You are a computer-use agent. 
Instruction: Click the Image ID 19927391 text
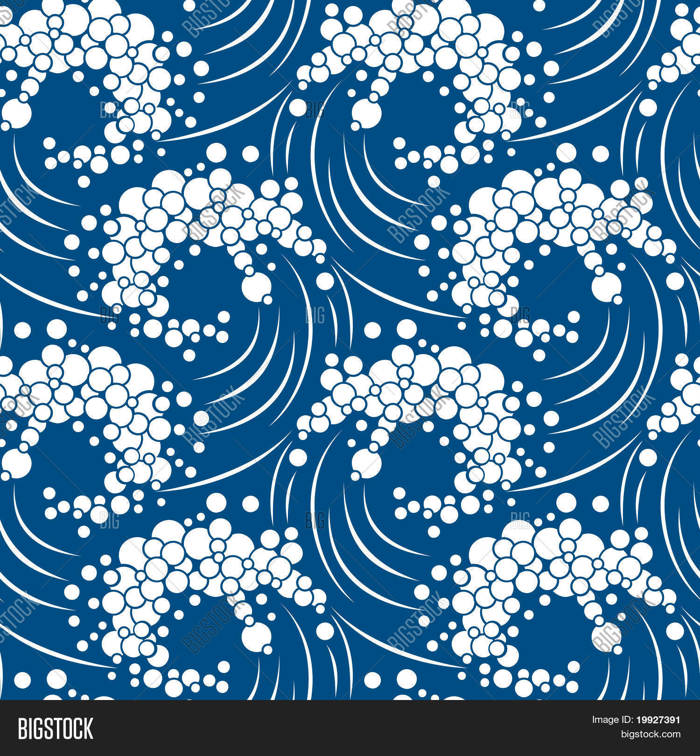(x=636, y=721)
